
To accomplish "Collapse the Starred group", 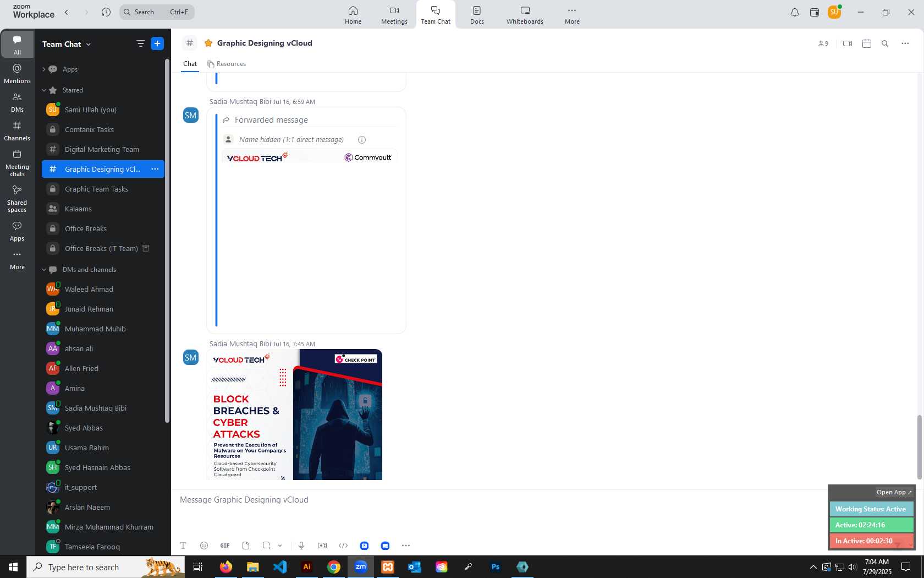I will pyautogui.click(x=43, y=90).
